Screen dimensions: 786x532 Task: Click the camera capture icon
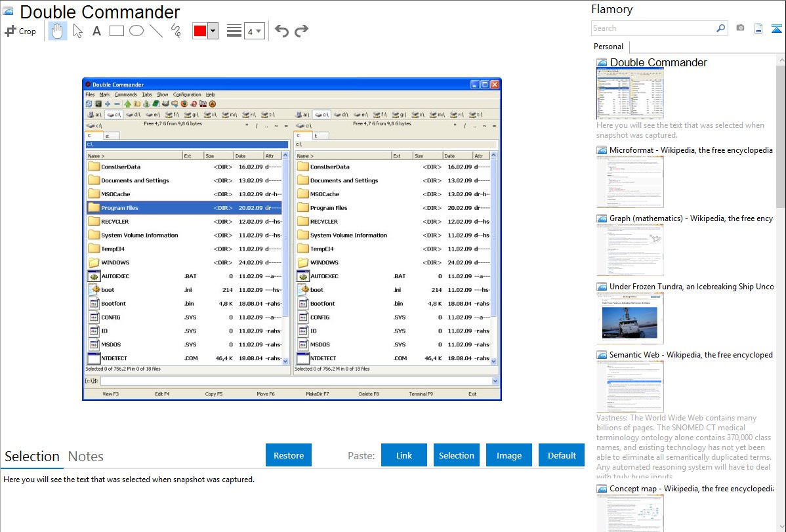740,28
